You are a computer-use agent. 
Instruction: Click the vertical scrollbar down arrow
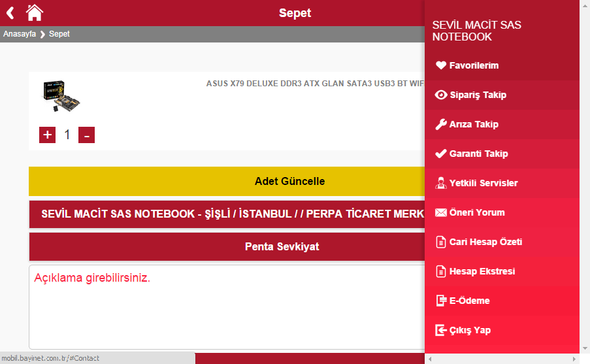pos(585,348)
